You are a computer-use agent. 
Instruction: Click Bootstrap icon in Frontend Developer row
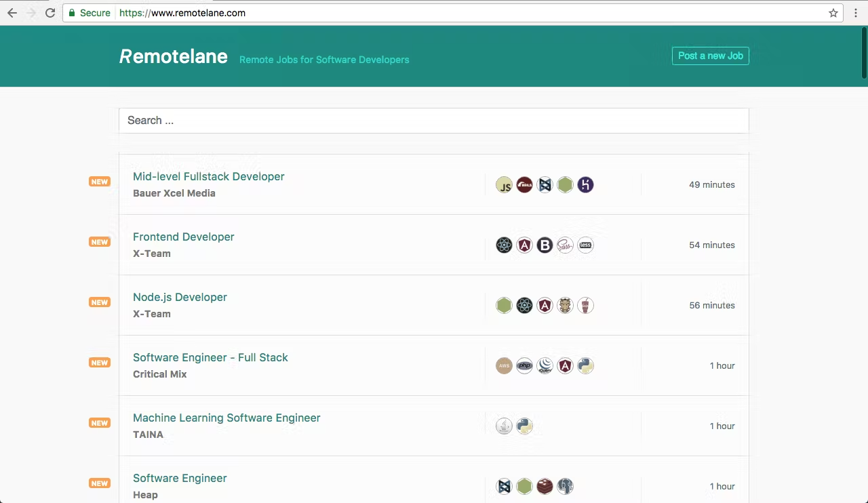545,245
